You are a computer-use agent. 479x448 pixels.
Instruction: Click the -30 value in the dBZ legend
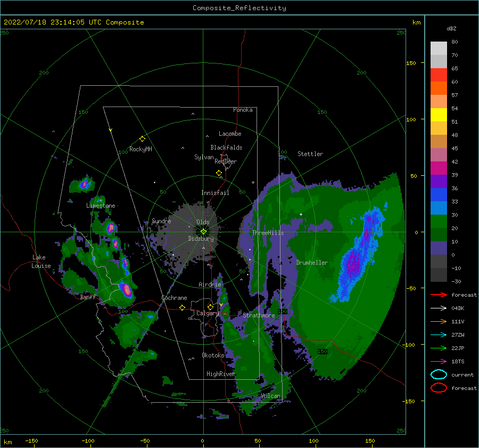click(456, 281)
